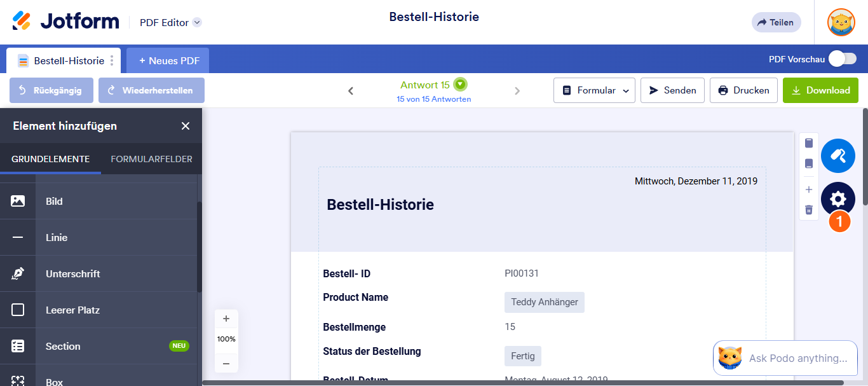Click the Senden button
Screen dimensions: 868x386
672,90
